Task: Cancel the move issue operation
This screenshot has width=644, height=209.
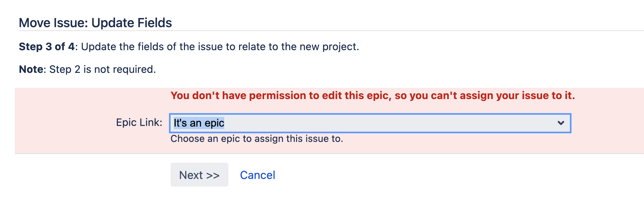Action: point(257,175)
